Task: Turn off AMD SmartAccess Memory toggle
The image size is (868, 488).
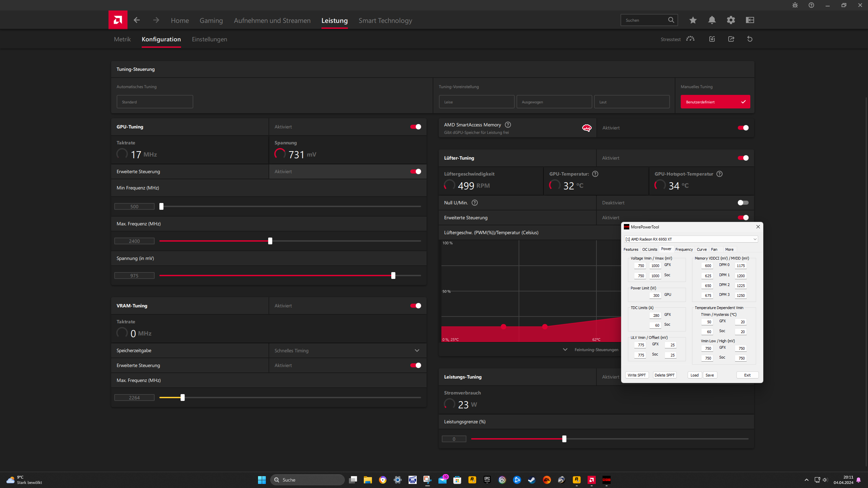Action: coord(743,128)
